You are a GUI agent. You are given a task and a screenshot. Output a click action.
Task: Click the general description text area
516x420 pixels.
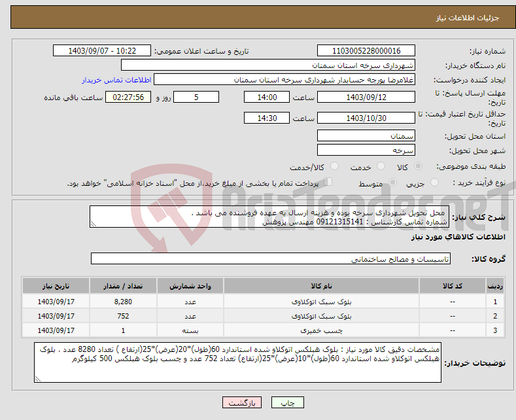tap(269, 217)
